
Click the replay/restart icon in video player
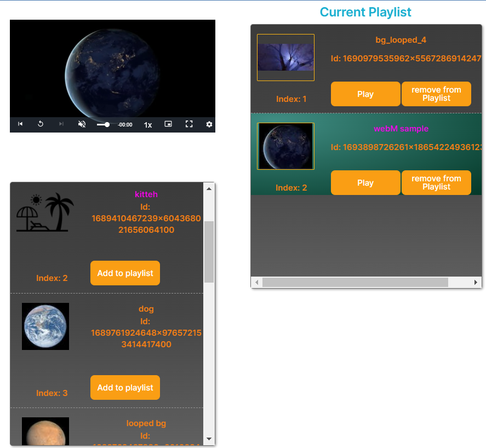tap(41, 124)
